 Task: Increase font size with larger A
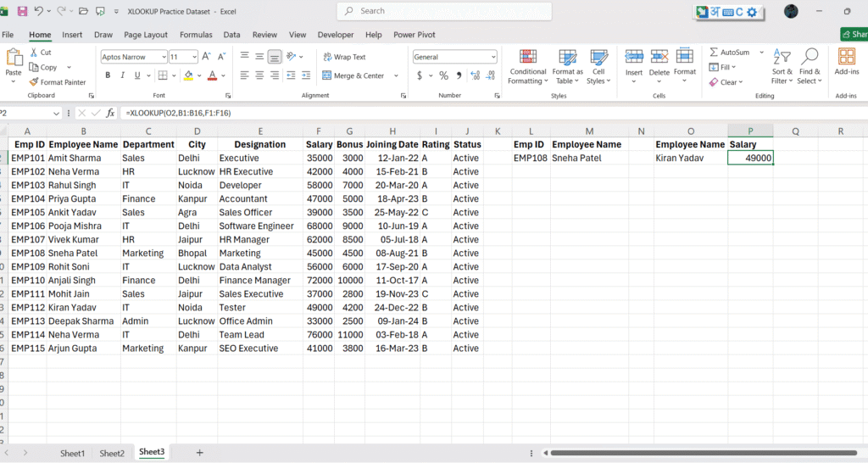click(x=206, y=57)
